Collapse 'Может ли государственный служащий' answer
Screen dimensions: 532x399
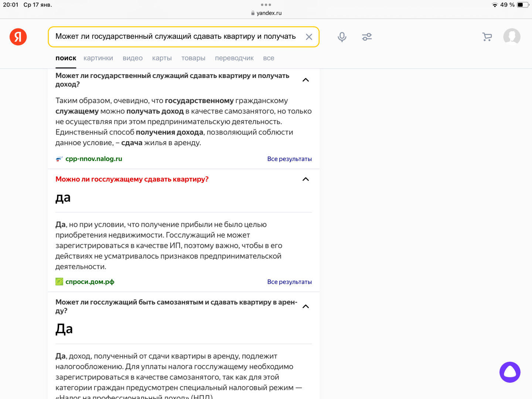(306, 80)
